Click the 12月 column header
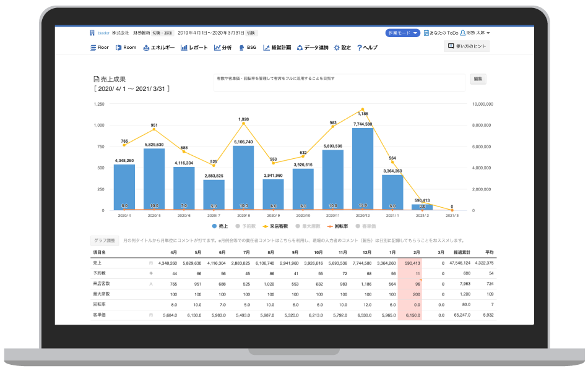Image resolution: width=588 pixels, height=371 pixels. [x=367, y=252]
